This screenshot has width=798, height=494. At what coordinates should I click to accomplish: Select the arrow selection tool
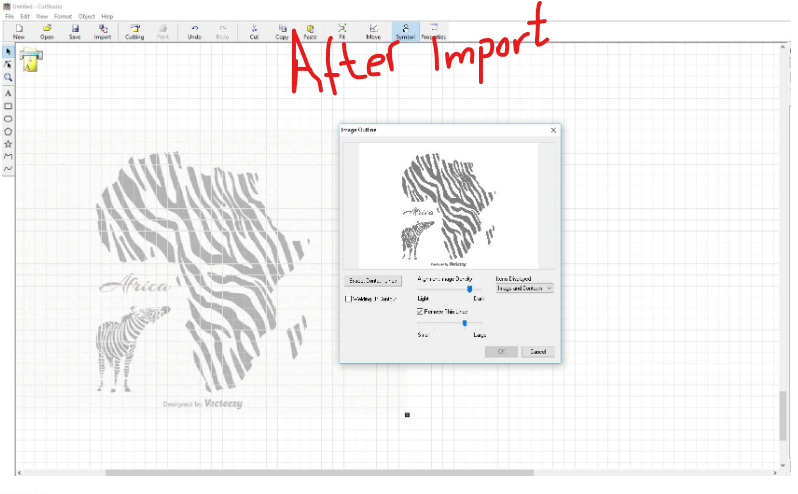click(x=8, y=52)
